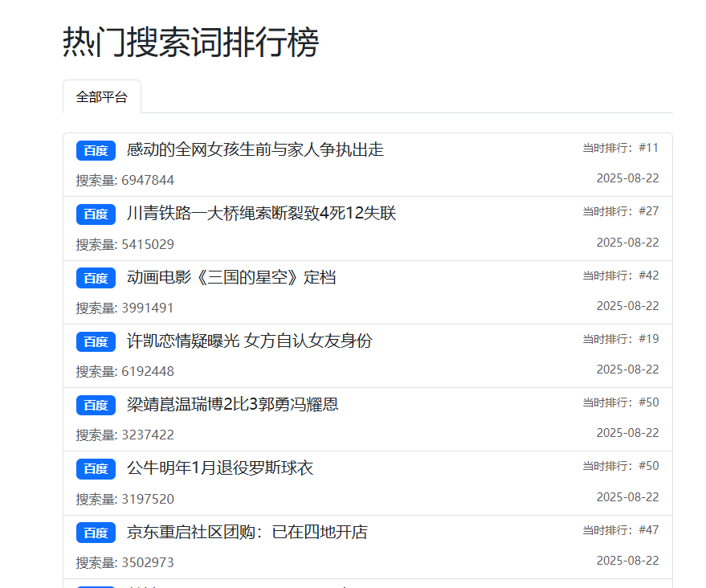
Task: Switch to the 全部平台 tab
Action: [102, 96]
